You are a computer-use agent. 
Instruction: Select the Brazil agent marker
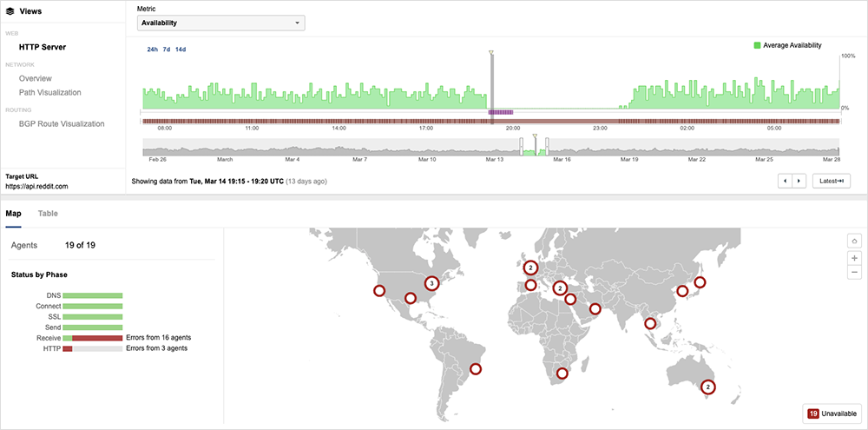pyautogui.click(x=475, y=369)
